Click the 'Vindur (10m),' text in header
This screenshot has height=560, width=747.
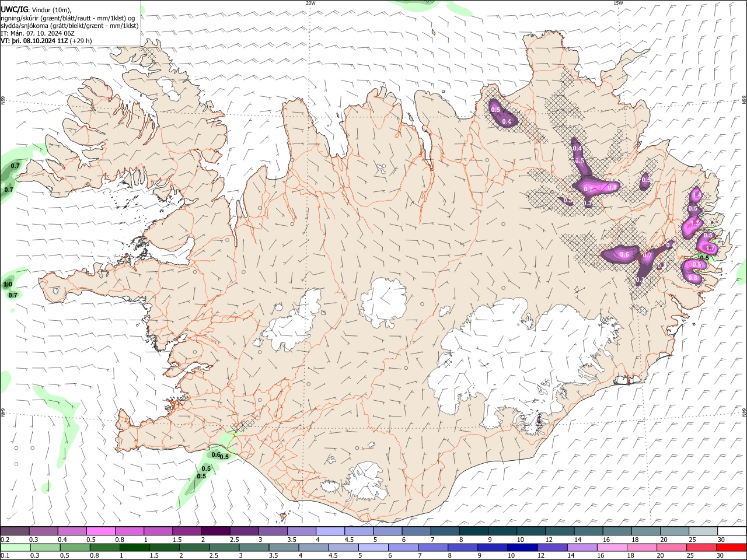(51, 10)
